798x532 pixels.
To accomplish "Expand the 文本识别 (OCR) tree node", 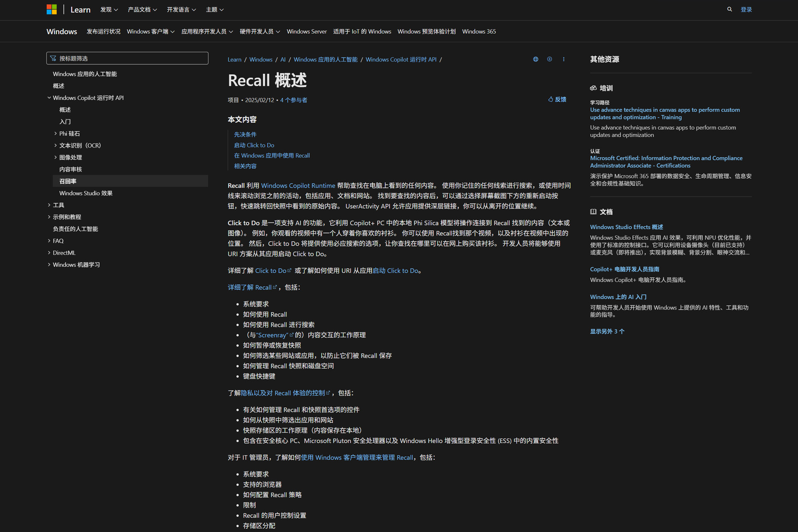I will (55, 145).
